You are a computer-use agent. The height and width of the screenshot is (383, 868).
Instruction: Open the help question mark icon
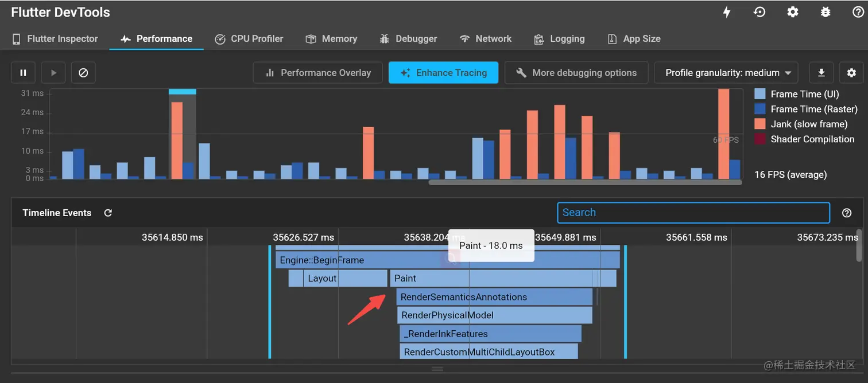tap(858, 12)
